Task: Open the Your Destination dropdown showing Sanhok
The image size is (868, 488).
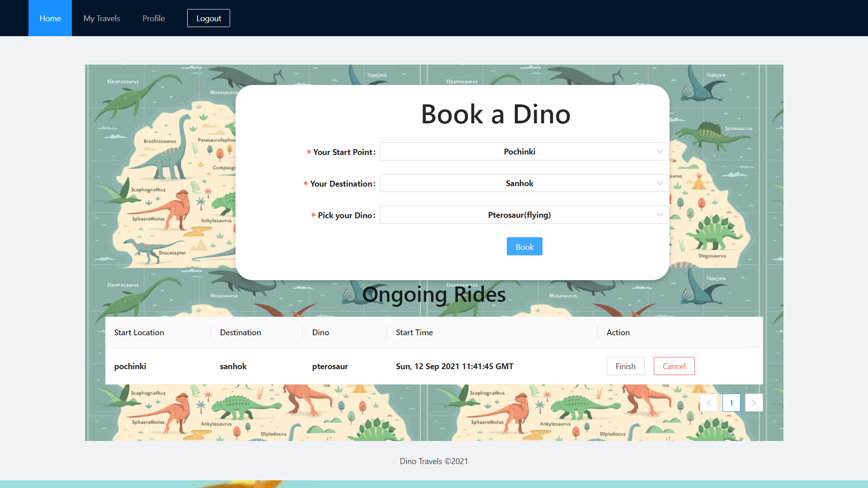Action: pos(519,183)
